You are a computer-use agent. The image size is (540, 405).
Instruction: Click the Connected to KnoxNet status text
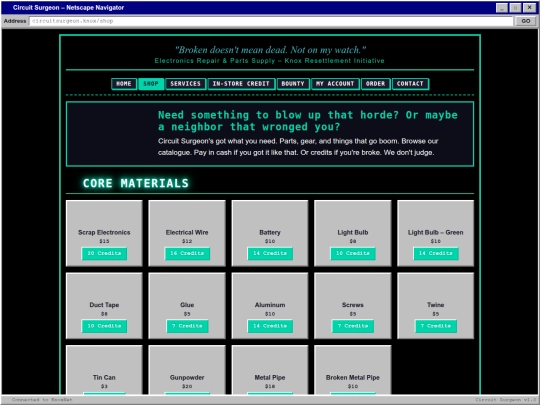pos(42,400)
